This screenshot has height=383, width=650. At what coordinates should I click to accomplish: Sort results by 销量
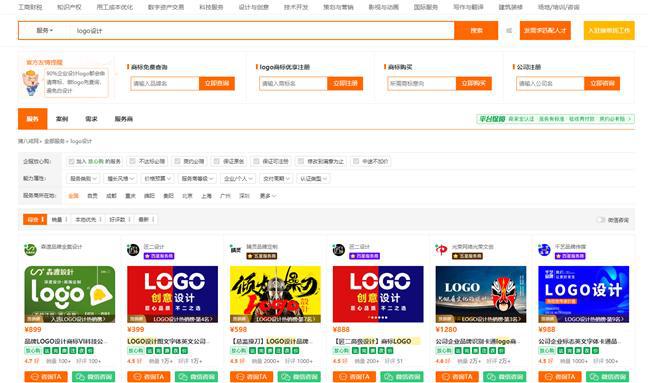coord(59,219)
